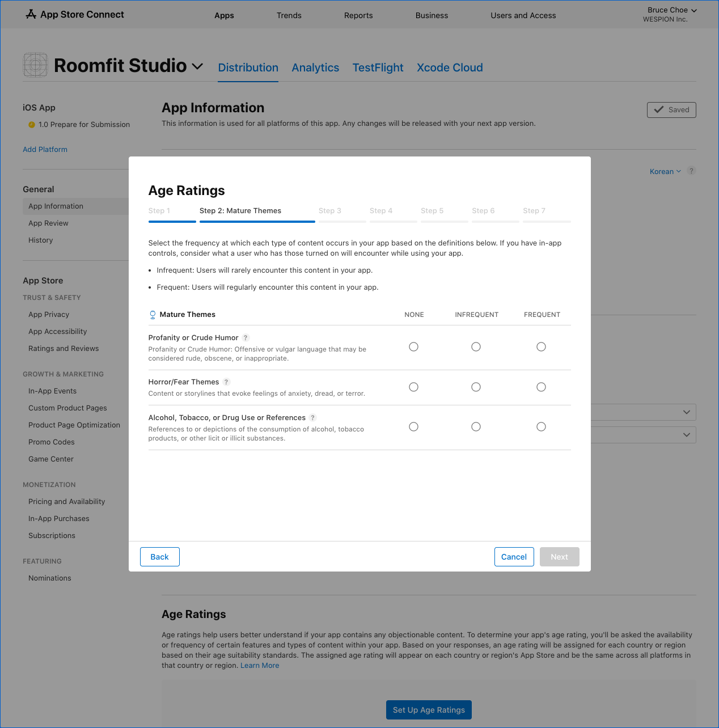This screenshot has height=728, width=719.
Task: Open help for Profanity or Crude Humor
Action: [x=246, y=337]
